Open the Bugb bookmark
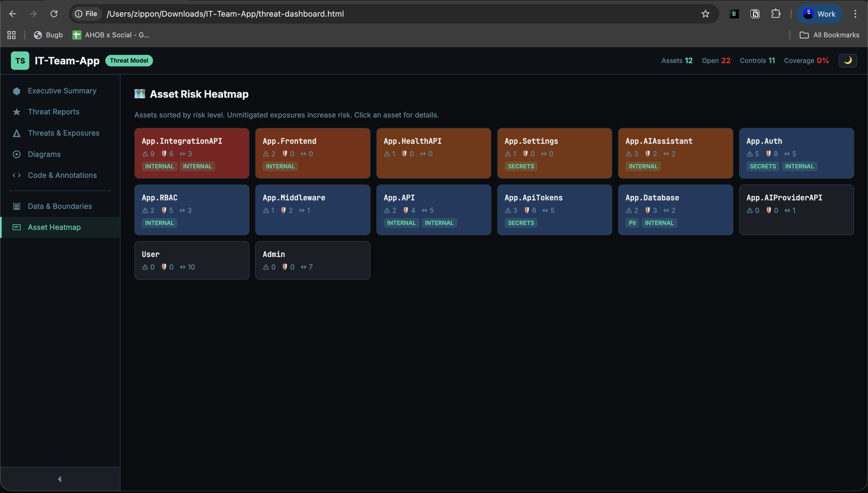Image resolution: width=868 pixels, height=493 pixels. coord(48,34)
